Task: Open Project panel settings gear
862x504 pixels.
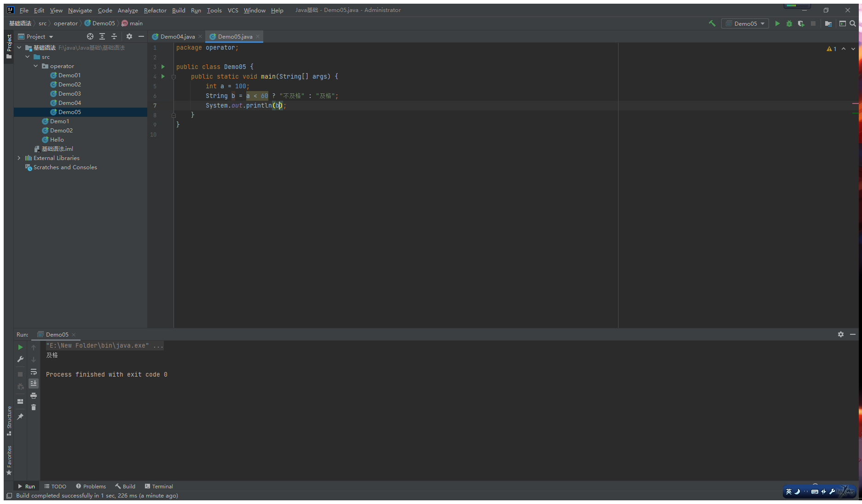Action: pos(129,36)
